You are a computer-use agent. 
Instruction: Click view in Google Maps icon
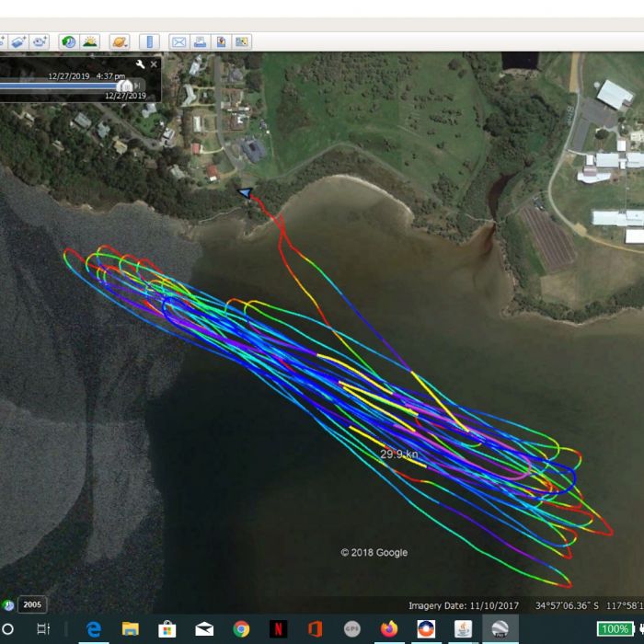pyautogui.click(x=241, y=41)
